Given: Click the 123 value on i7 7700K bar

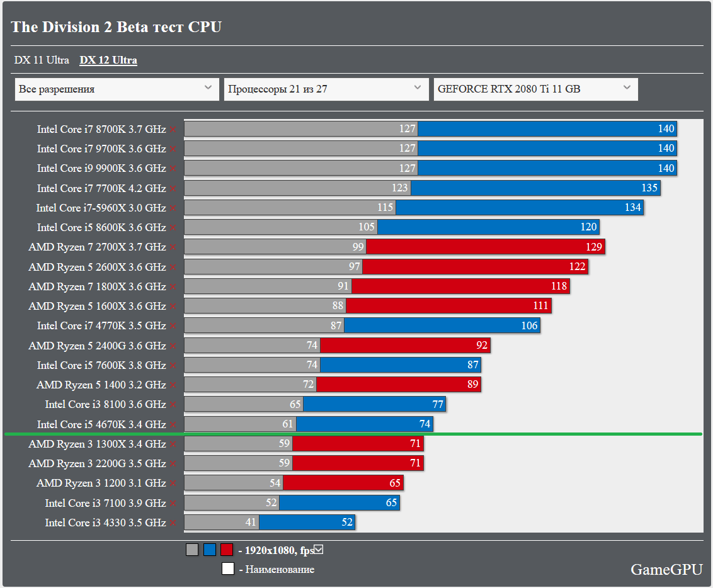Looking at the screenshot, I should (x=400, y=188).
